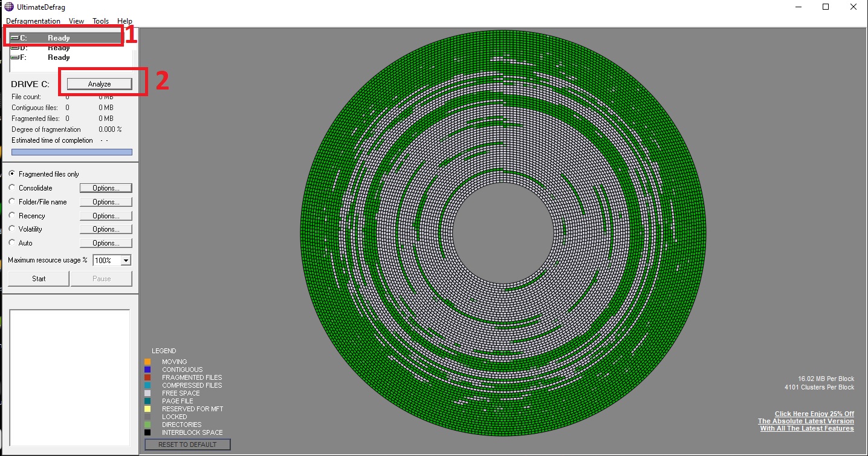This screenshot has height=456, width=868.
Task: Click the UltimateDefrag title bar app icon
Action: [x=8, y=7]
